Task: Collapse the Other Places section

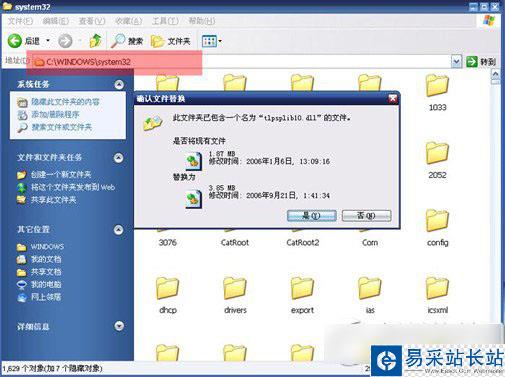Action: (118, 229)
